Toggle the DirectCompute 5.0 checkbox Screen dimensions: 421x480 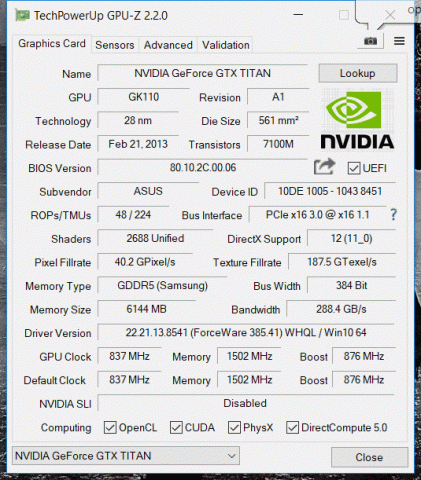coord(292,427)
